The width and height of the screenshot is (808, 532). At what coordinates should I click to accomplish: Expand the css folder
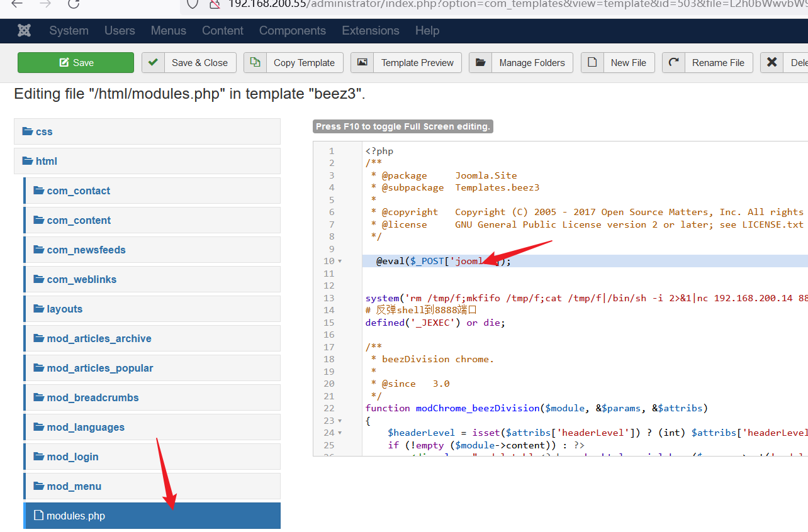[147, 131]
